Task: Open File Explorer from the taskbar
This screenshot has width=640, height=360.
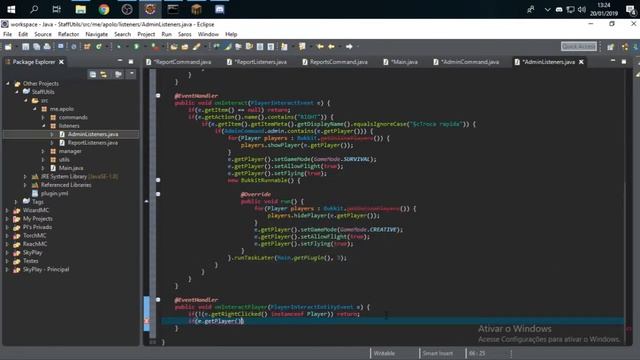Action: coord(80,9)
